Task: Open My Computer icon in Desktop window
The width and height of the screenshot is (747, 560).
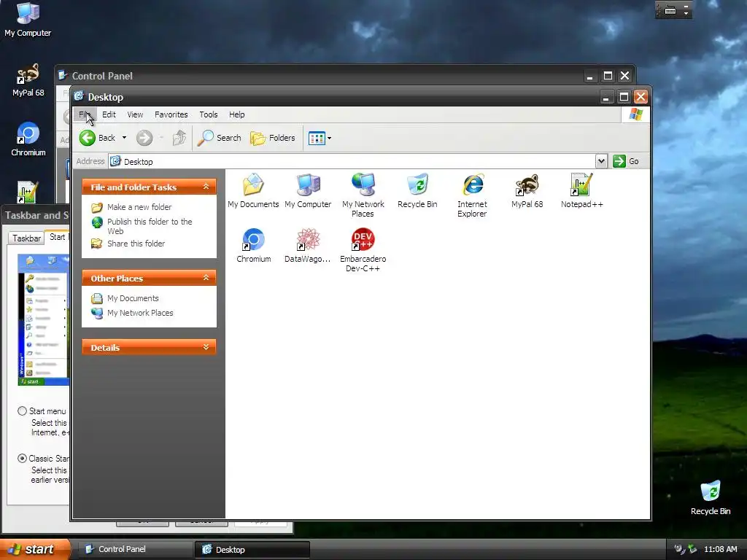Action: pos(309,184)
